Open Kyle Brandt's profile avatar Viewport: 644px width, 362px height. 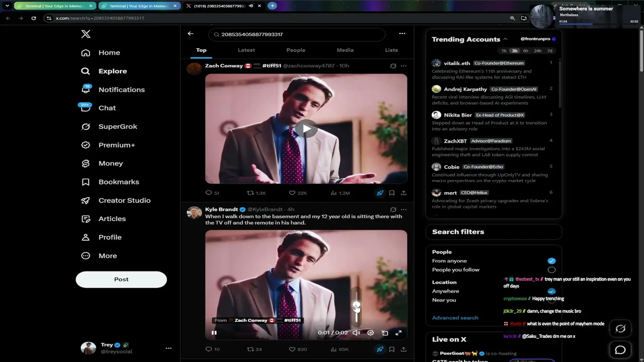click(194, 213)
